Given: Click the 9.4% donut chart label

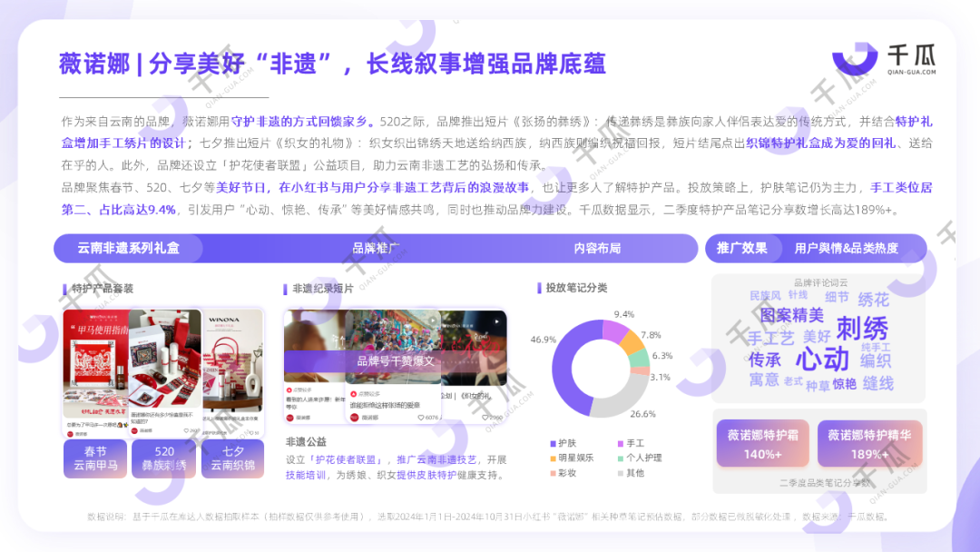Looking at the screenshot, I should (623, 314).
